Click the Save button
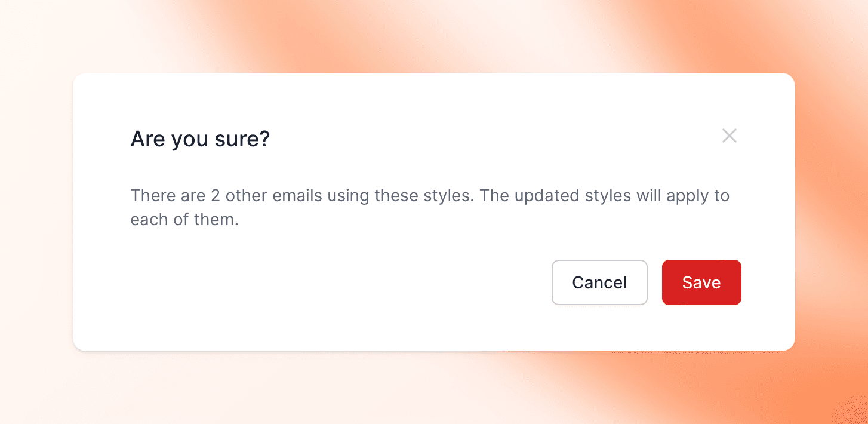868x424 pixels. pyautogui.click(x=701, y=282)
